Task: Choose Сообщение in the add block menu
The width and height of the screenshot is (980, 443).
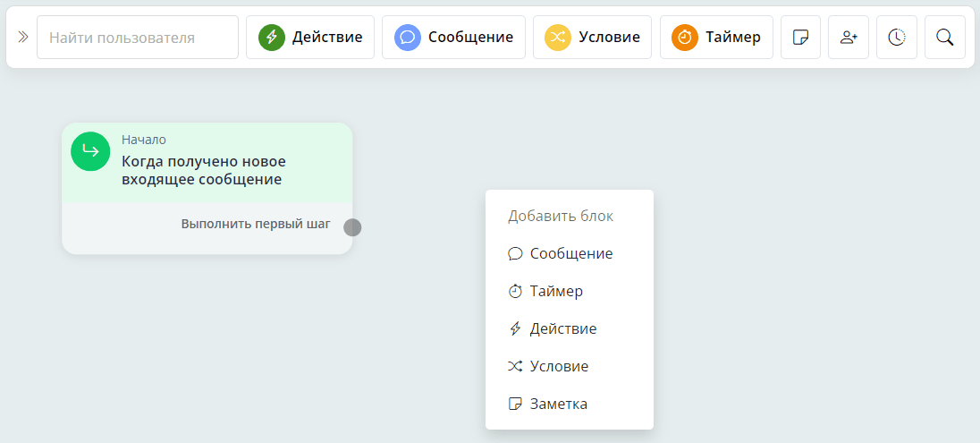Action: pyautogui.click(x=570, y=253)
